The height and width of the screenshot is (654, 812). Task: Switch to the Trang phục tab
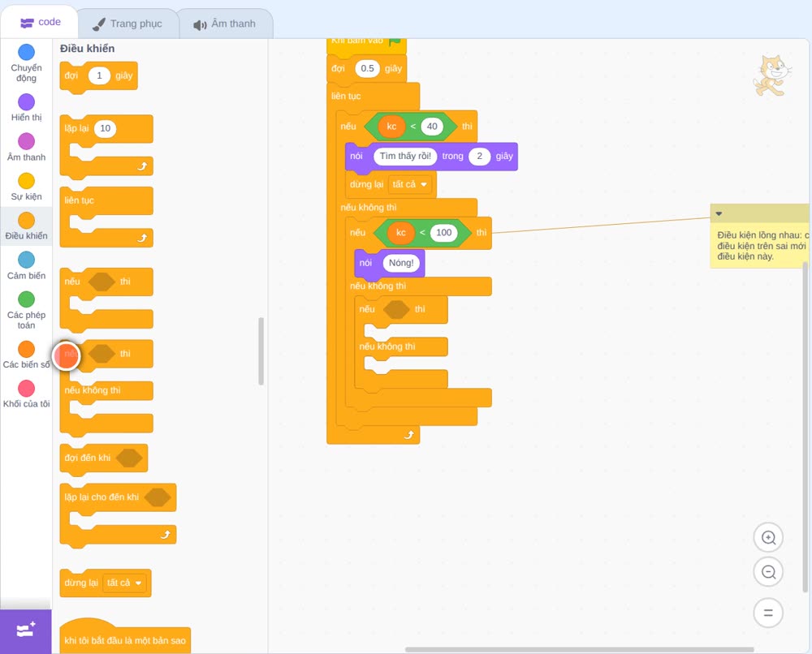[127, 24]
